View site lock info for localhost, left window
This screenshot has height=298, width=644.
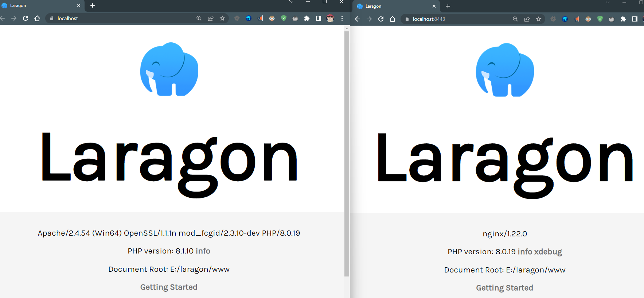(52, 18)
